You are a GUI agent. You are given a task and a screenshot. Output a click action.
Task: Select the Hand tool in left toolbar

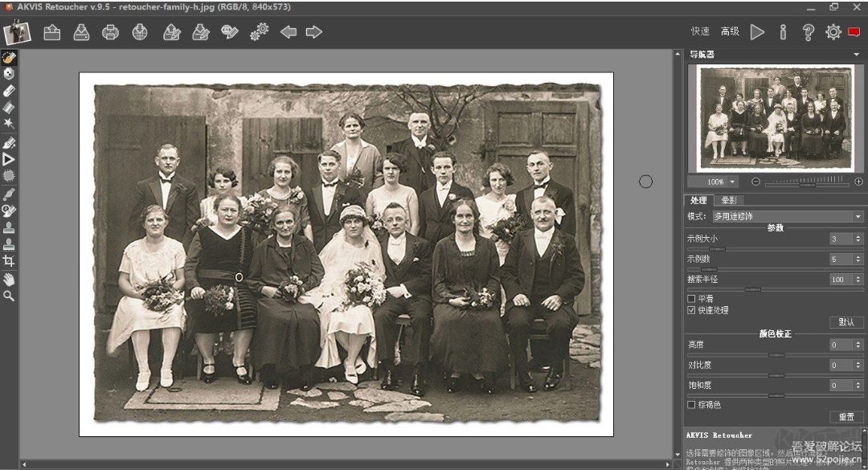[9, 279]
